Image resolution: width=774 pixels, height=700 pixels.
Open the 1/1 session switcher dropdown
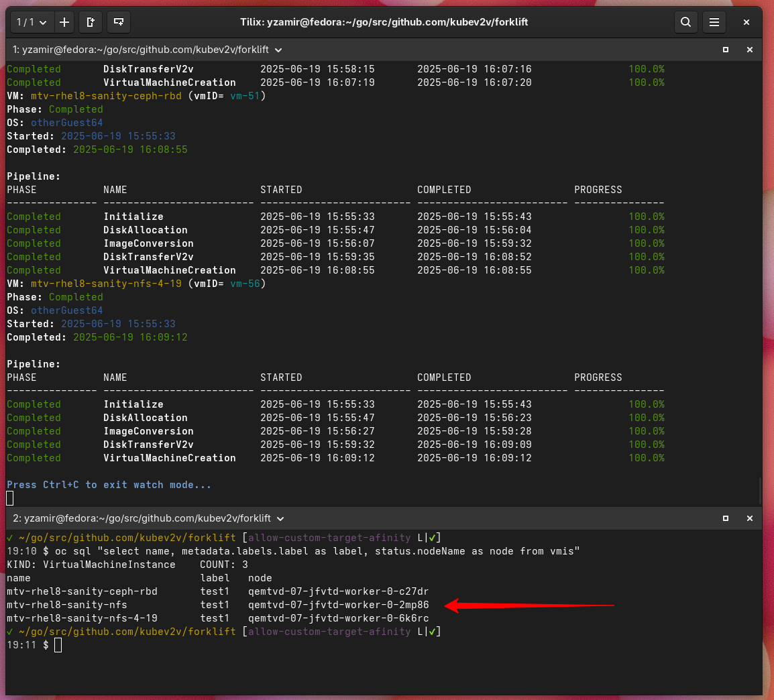32,22
